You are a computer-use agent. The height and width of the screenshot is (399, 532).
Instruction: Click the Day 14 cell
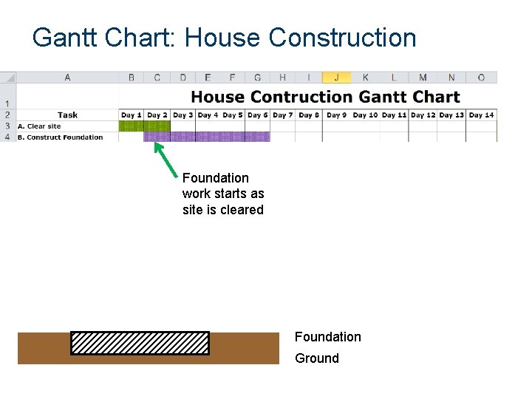coord(482,115)
